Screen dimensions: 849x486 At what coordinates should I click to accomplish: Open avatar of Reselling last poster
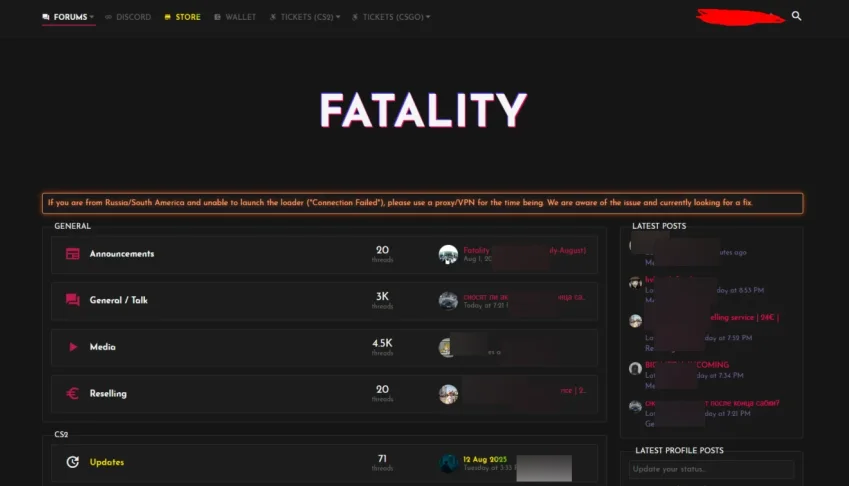448,394
